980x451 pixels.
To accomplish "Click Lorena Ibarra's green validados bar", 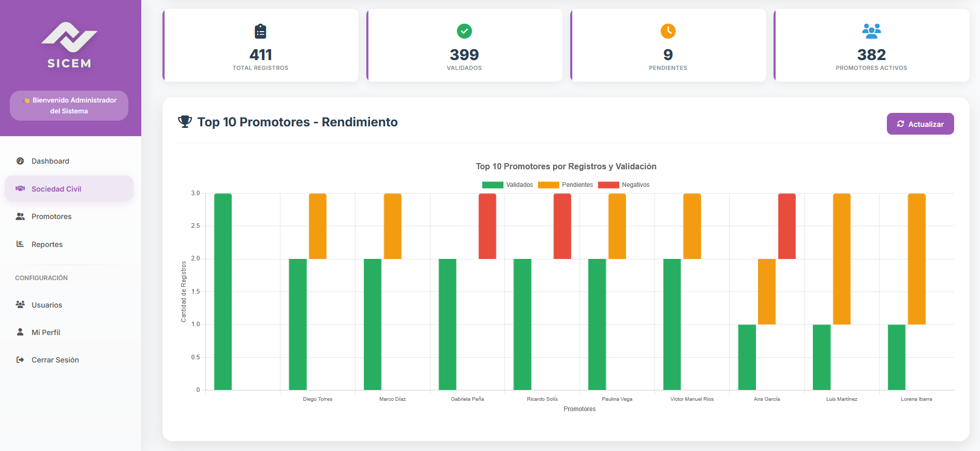I will coord(897,357).
